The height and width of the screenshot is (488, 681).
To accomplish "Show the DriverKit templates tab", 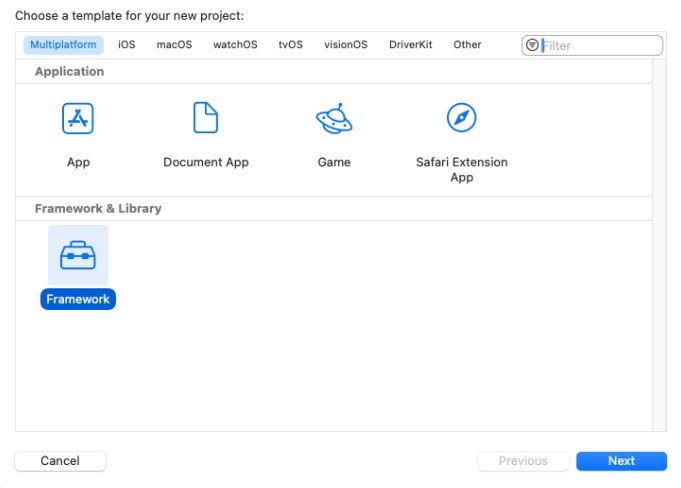I will tap(410, 45).
